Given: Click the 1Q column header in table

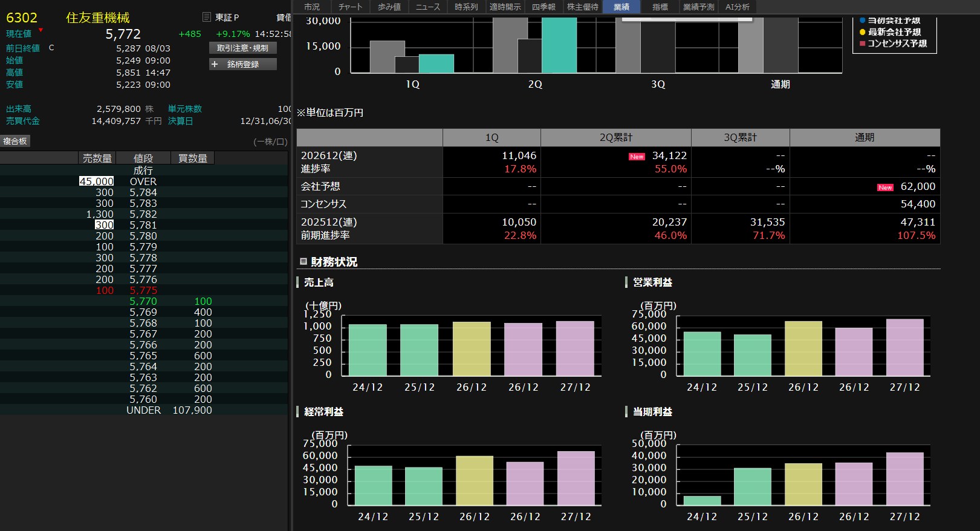Looking at the screenshot, I should click(492, 137).
